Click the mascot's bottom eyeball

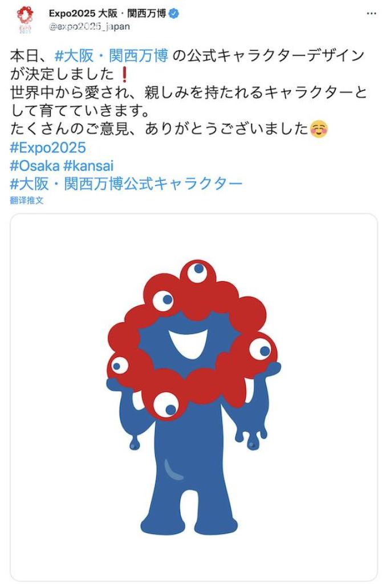point(166,405)
